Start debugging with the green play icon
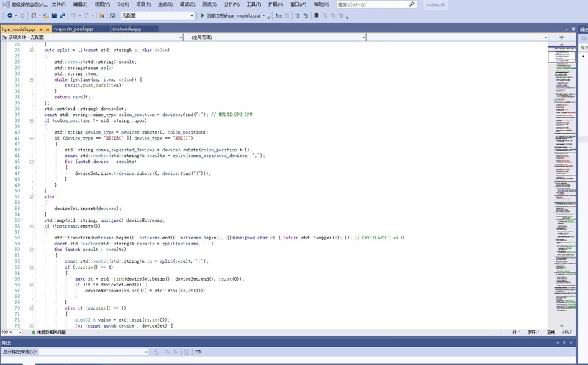 click(203, 15)
